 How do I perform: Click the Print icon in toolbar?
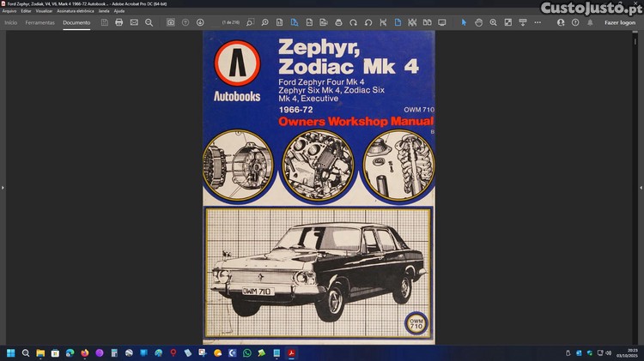tap(119, 22)
